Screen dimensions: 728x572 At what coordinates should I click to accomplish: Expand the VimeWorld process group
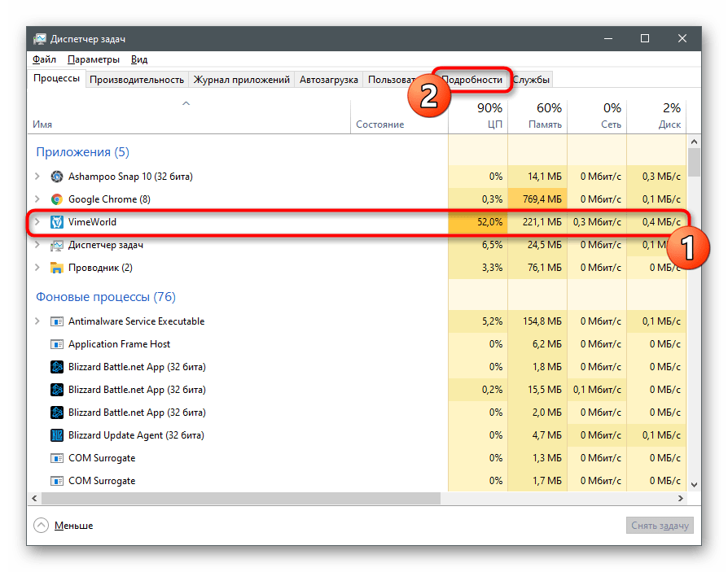tap(37, 222)
